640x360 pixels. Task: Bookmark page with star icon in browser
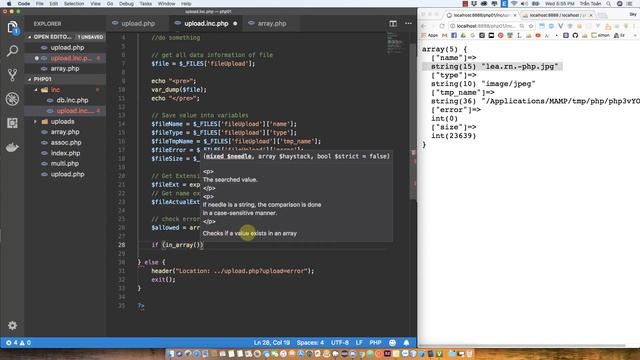(x=531, y=26)
